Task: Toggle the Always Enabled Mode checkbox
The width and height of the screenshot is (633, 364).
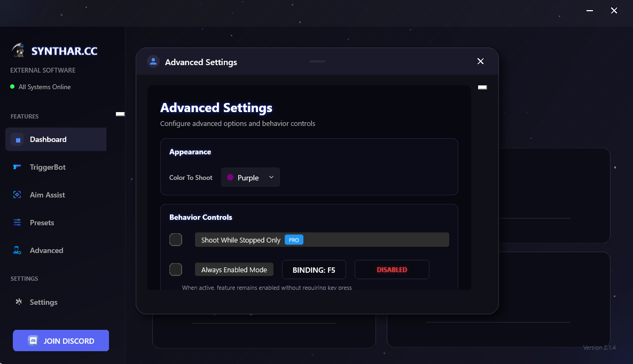Action: (176, 270)
